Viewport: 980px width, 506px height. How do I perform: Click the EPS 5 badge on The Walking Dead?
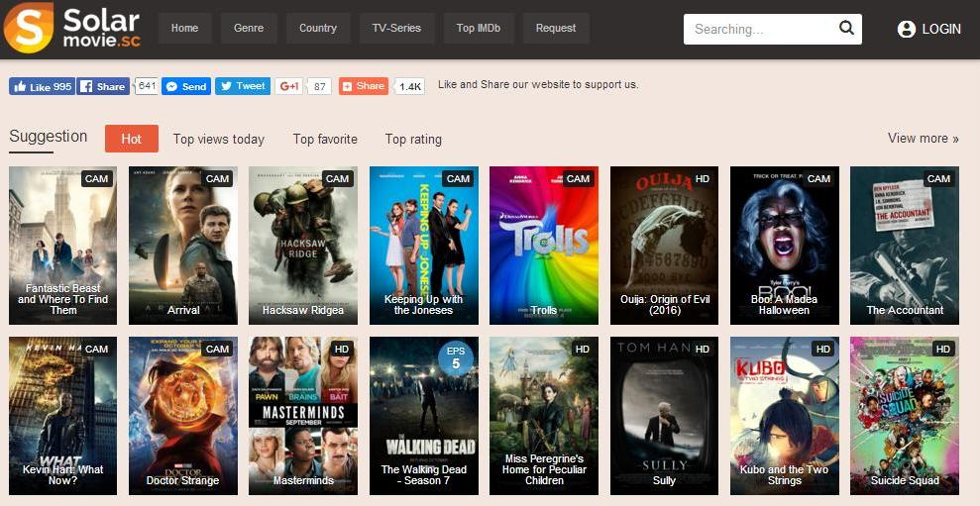pyautogui.click(x=456, y=358)
